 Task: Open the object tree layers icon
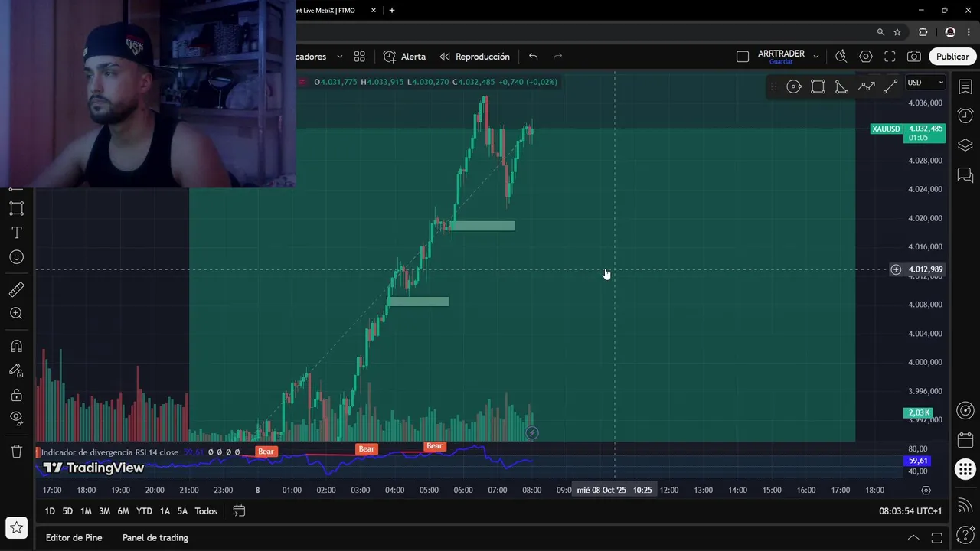point(965,145)
